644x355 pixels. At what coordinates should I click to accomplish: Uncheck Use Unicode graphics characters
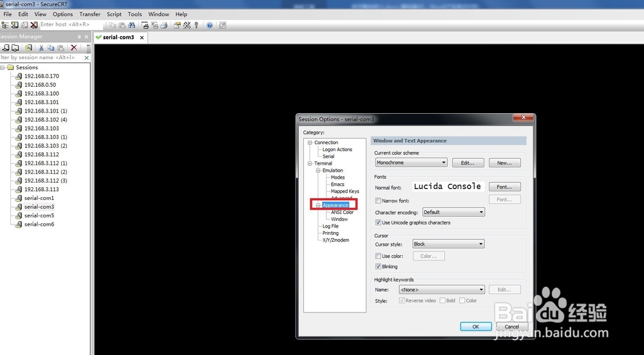pos(378,223)
